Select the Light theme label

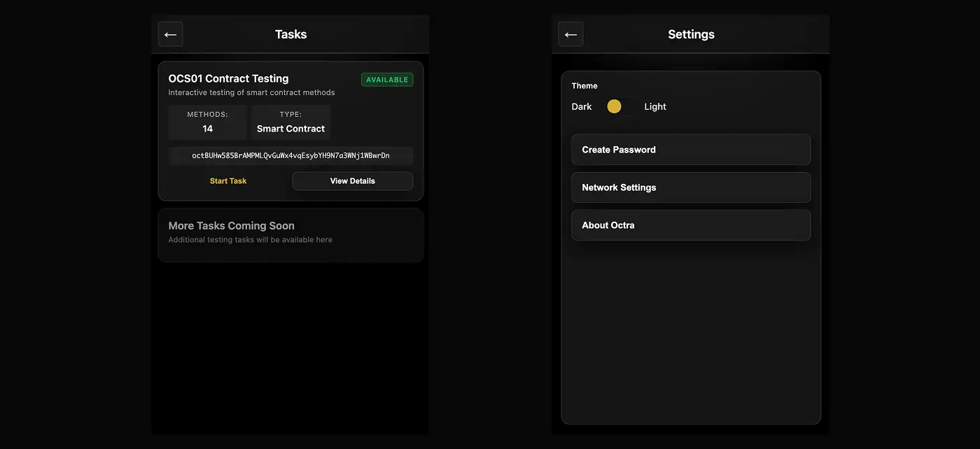[x=655, y=107]
